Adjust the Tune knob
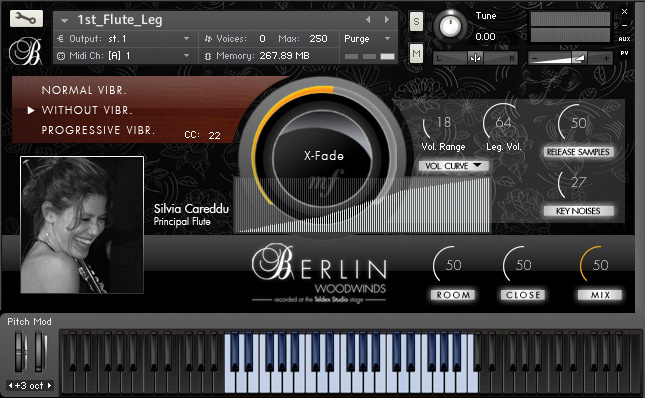Screen dimensions: 645x398 tap(450, 25)
